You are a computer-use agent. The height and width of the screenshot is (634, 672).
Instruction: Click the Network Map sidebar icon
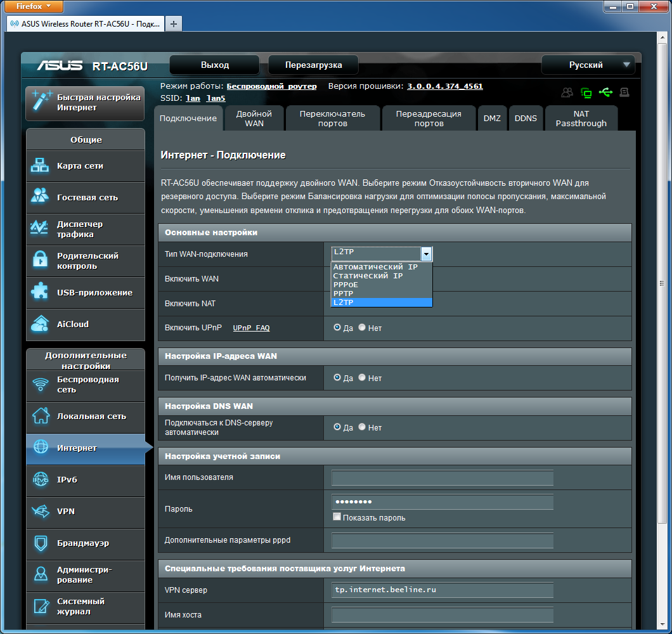point(41,166)
